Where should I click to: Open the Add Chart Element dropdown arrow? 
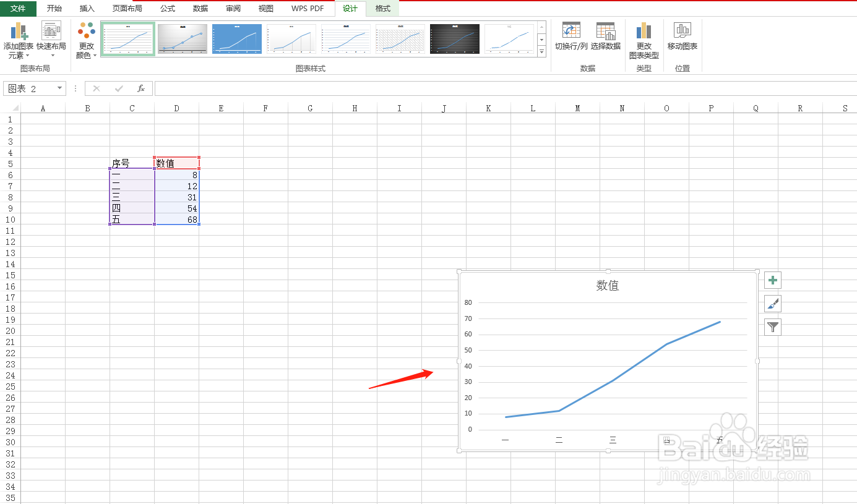point(27,56)
